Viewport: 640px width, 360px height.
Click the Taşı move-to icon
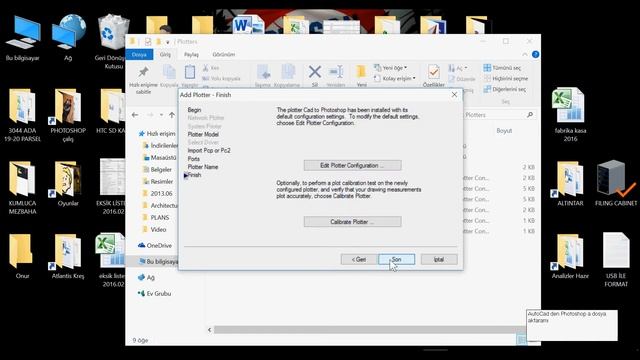click(263, 73)
